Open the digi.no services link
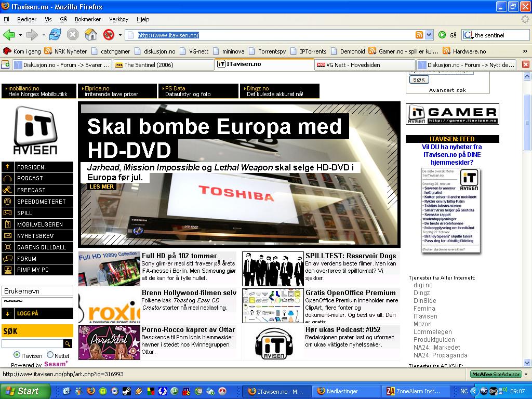The height and width of the screenshot is (399, 532). coord(423,285)
